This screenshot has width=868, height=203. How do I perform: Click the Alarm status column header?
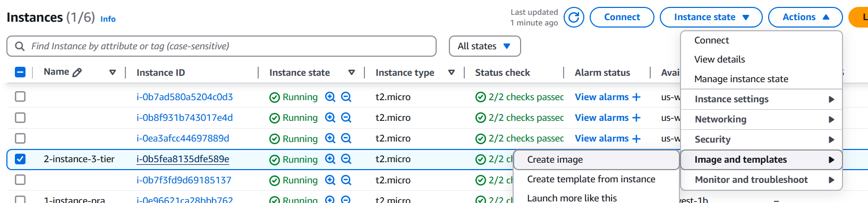(602, 73)
